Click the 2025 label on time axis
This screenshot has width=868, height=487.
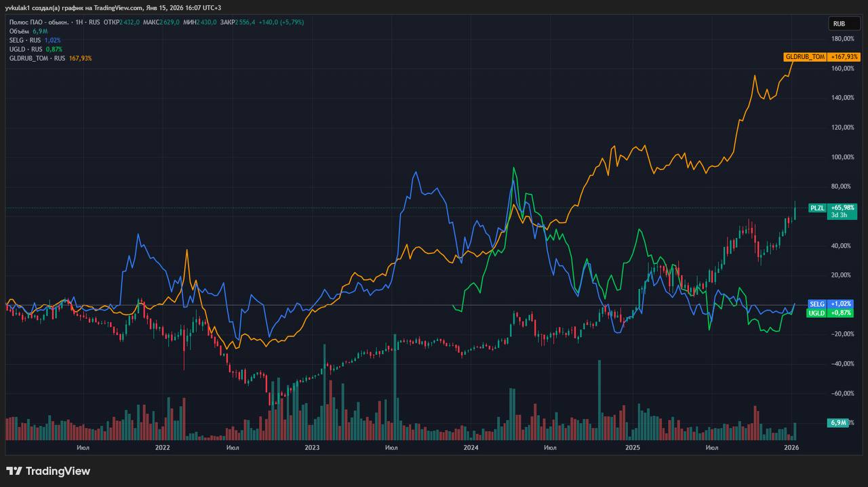coord(633,448)
